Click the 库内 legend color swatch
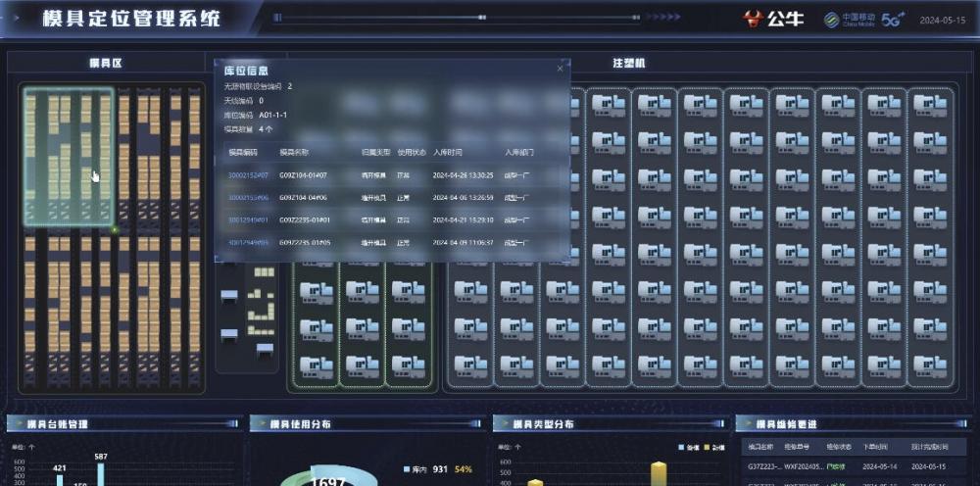980x486 pixels. click(406, 470)
